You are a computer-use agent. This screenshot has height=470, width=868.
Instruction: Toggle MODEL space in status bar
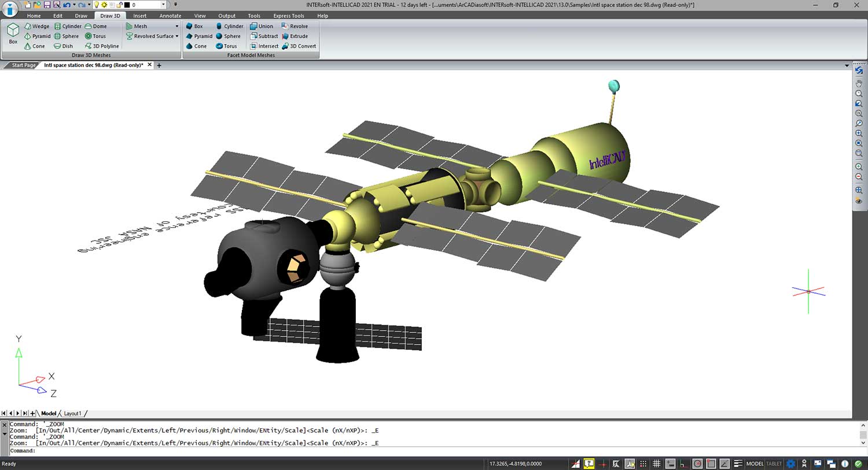(755, 464)
